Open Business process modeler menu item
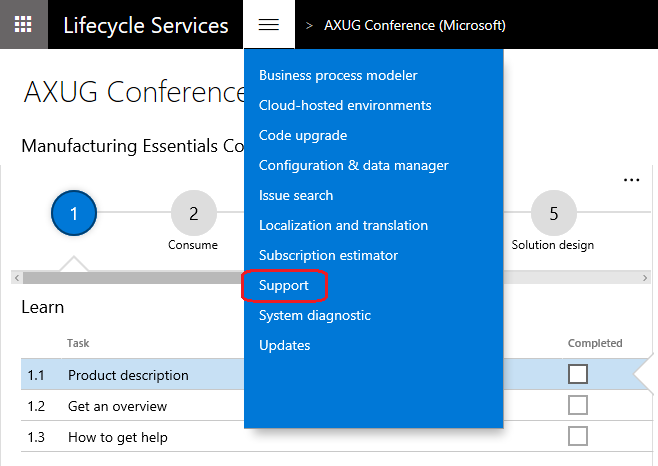The width and height of the screenshot is (658, 466). (338, 75)
